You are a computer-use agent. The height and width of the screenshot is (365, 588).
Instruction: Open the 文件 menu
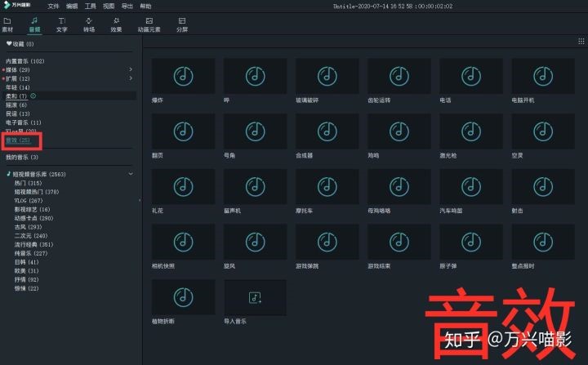pyautogui.click(x=53, y=7)
